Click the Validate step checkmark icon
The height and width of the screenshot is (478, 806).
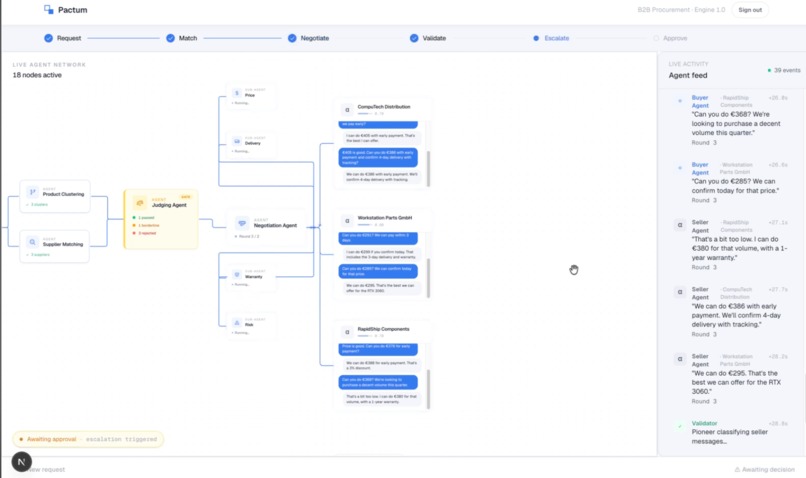point(414,38)
